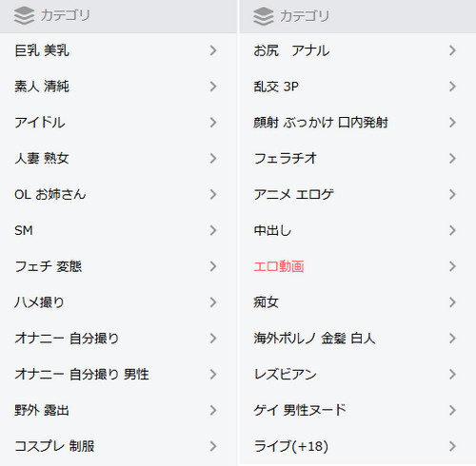Click the layers icon in the left カテゴリ header
Image resolution: width=476 pixels, height=466 pixels.
pyautogui.click(x=24, y=15)
